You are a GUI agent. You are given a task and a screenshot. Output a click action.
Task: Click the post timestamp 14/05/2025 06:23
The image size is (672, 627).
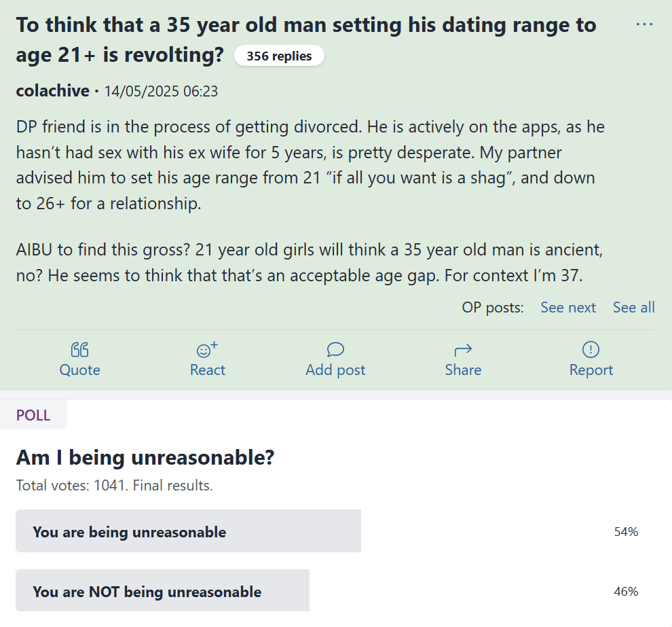click(161, 91)
